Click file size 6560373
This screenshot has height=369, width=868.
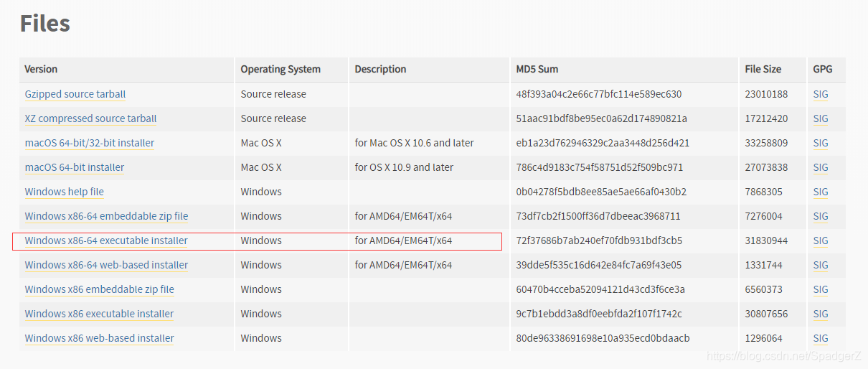tap(763, 289)
